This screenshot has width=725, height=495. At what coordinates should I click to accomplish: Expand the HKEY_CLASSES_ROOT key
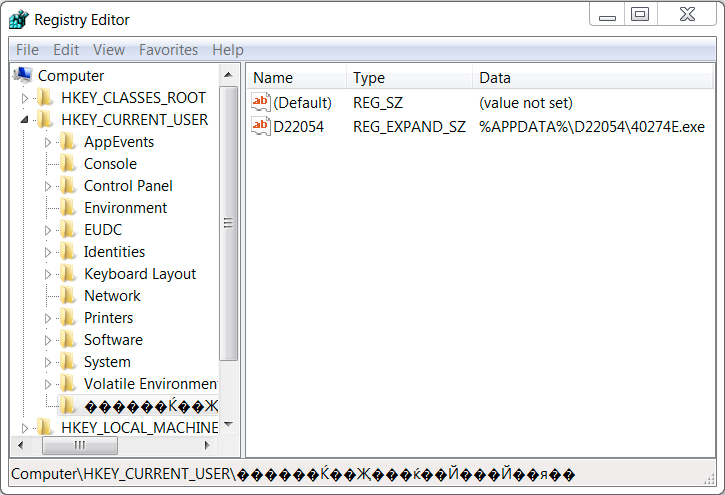coord(25,98)
